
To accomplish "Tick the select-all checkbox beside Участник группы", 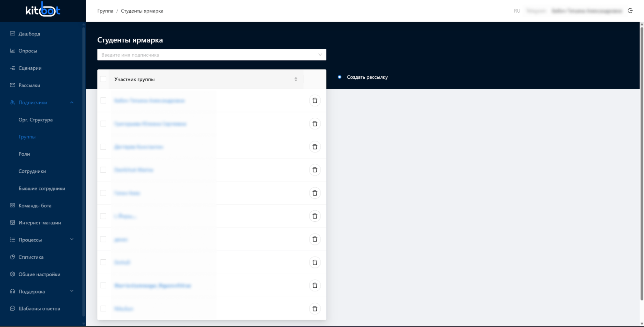I will click(103, 79).
